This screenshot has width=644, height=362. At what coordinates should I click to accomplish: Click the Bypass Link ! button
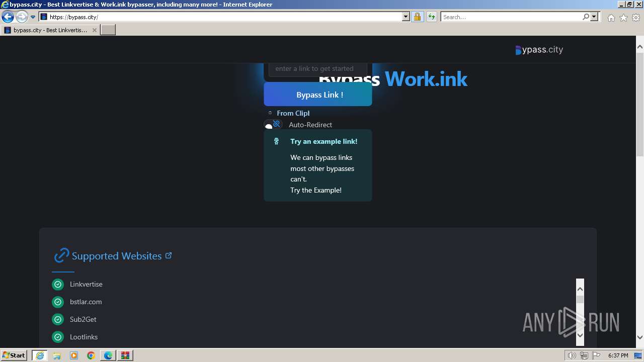pos(318,95)
